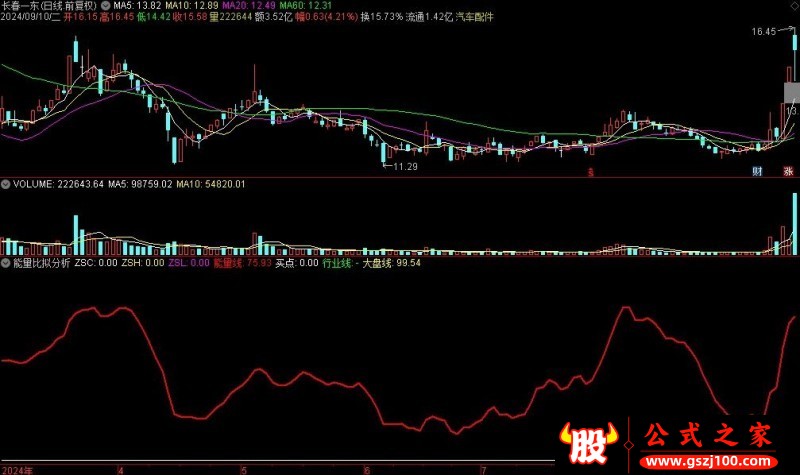Select the green MA60: 12.31 label
The image size is (800, 475).
click(x=306, y=6)
